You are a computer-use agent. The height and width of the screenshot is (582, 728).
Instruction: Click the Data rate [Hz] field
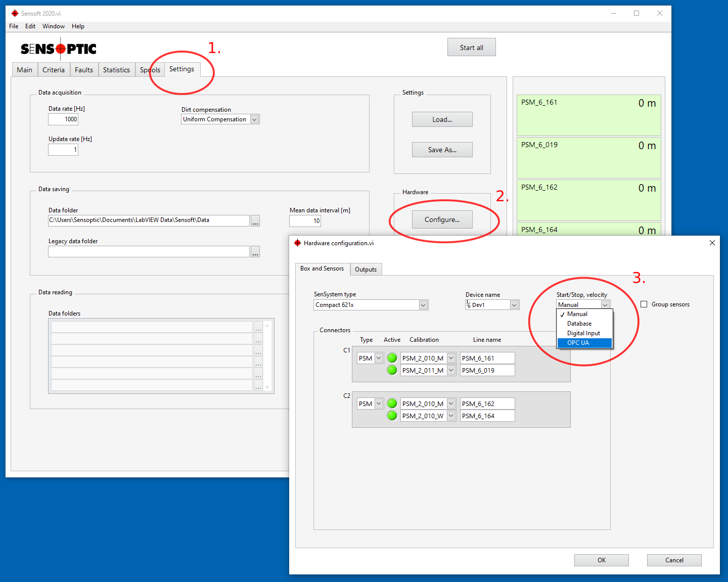pyautogui.click(x=63, y=119)
